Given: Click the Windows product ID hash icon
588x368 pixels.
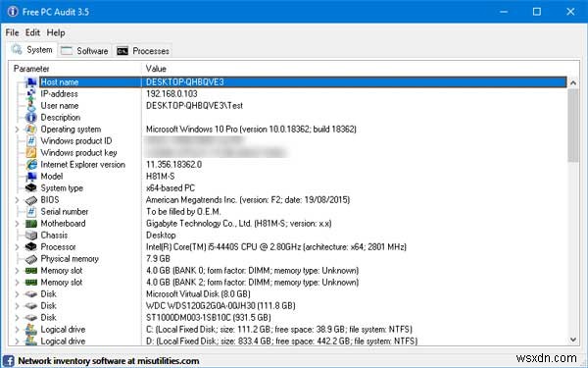Looking at the screenshot, I should click(31, 140).
